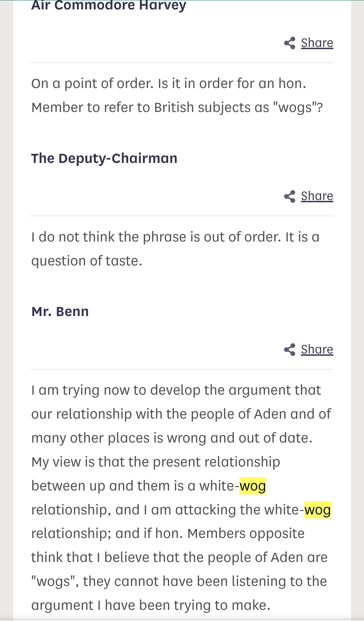Click second highlighted "wog" after "attacking the white-"
Viewport: 364px width, 621px height.
click(317, 510)
